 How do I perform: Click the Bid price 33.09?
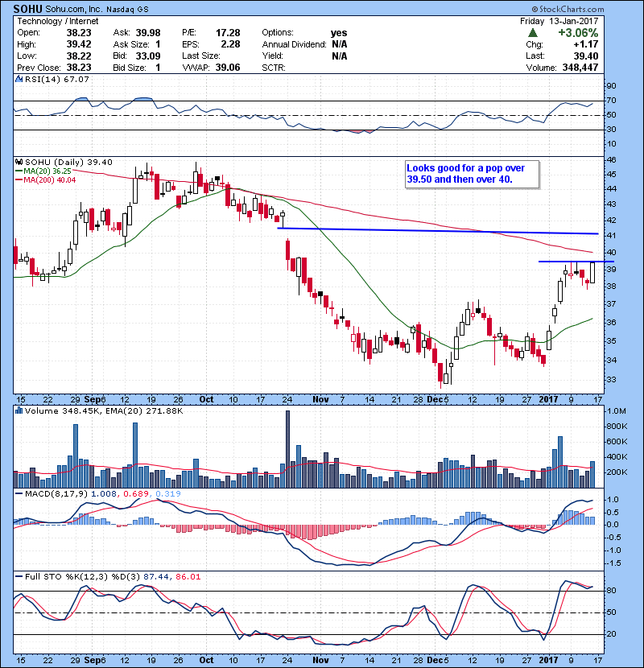click(x=148, y=56)
